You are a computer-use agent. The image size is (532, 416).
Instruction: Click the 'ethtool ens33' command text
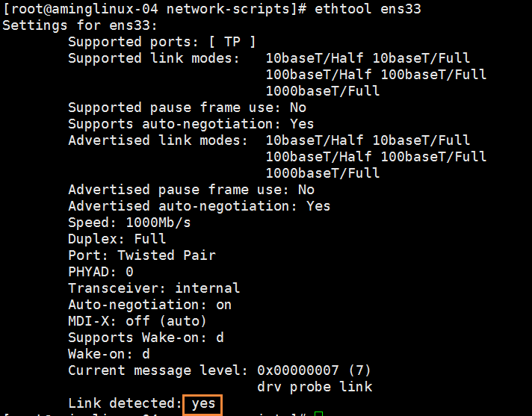pyautogui.click(x=368, y=8)
